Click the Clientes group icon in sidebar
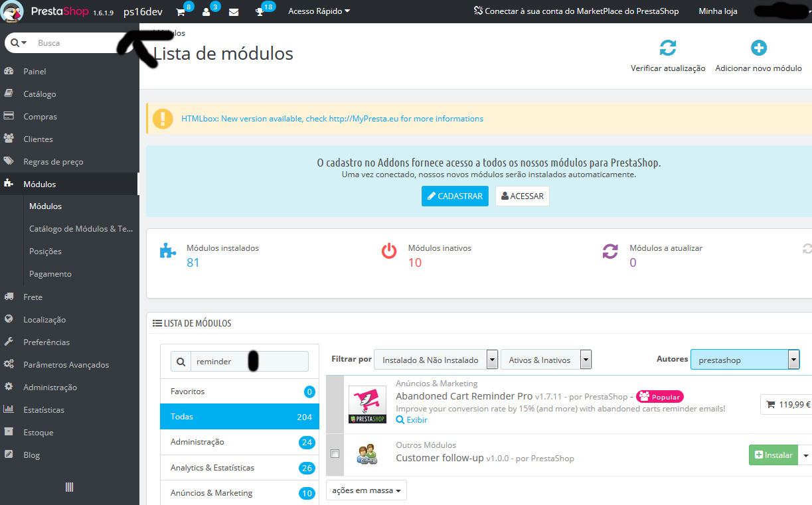The height and width of the screenshot is (505, 812). pyautogui.click(x=9, y=139)
